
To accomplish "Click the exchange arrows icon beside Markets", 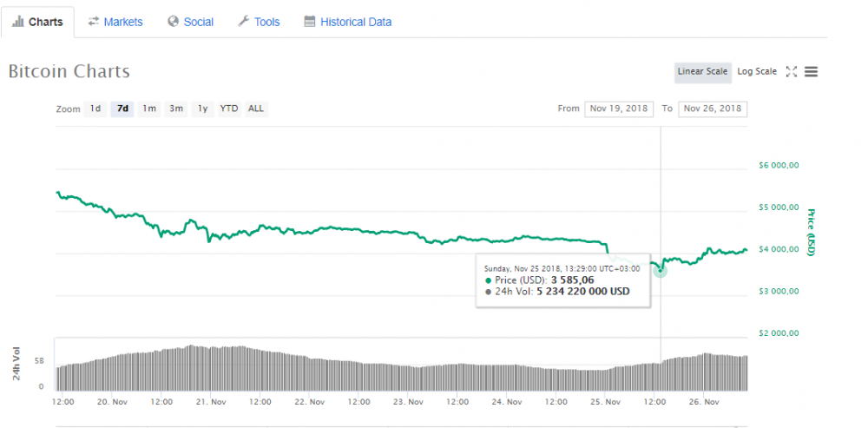I will 93,22.
